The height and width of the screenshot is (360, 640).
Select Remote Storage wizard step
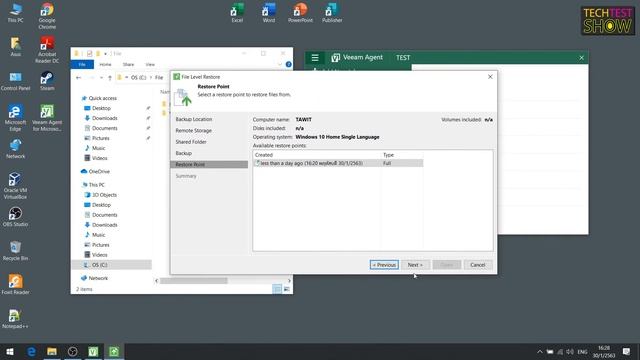(x=193, y=131)
